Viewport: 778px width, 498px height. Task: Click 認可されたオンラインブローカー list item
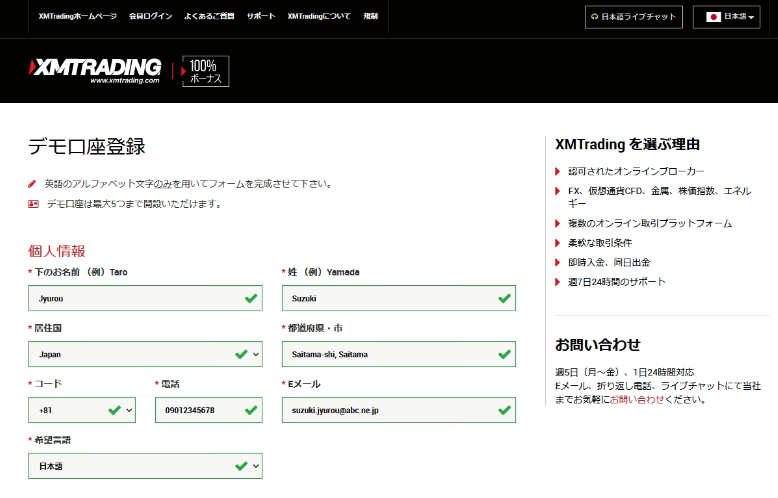tap(636, 172)
